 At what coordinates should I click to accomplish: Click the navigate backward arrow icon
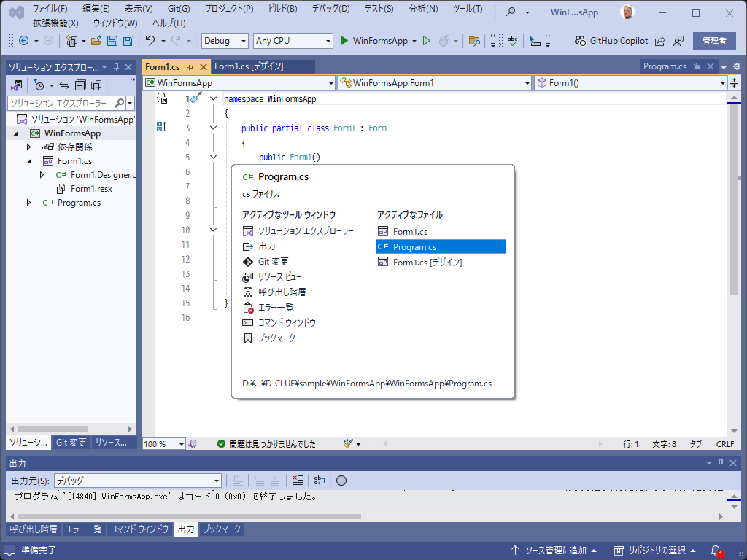coord(23,41)
